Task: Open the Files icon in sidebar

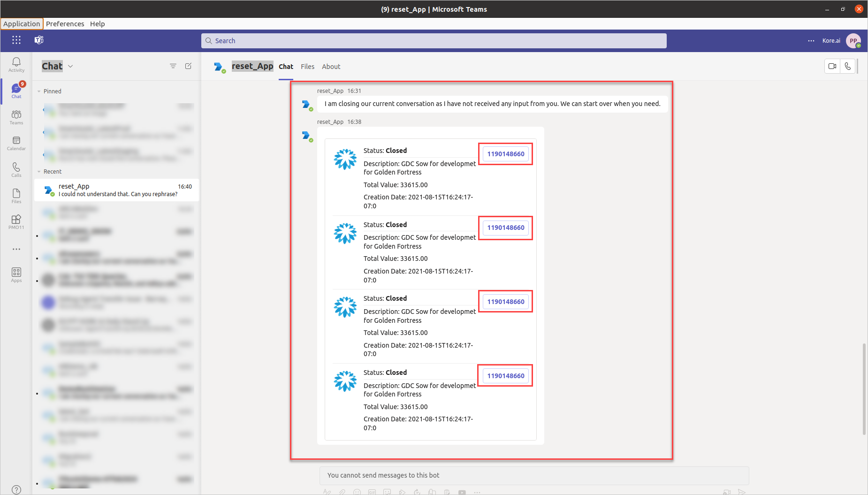Action: 16,196
